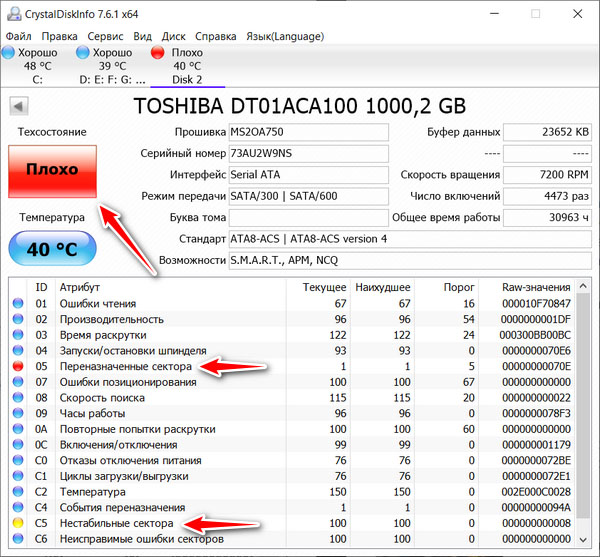Click status dot for 0C Включения/отключения

tap(18, 445)
